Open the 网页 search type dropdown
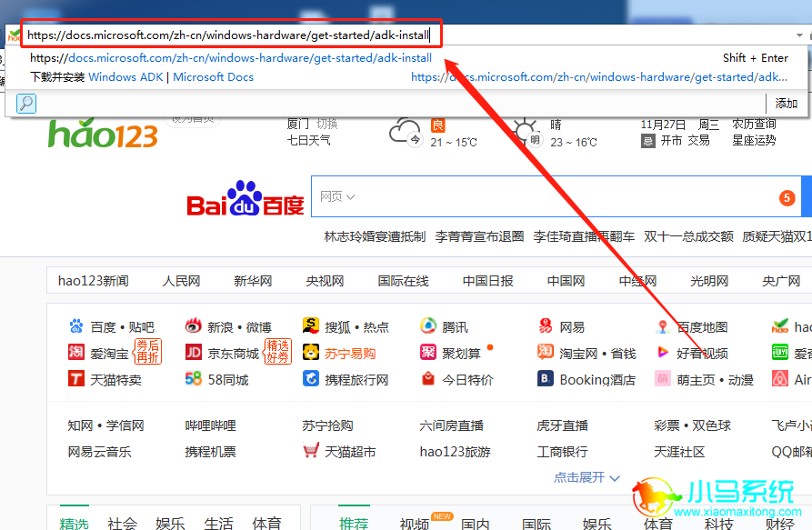 click(x=337, y=196)
